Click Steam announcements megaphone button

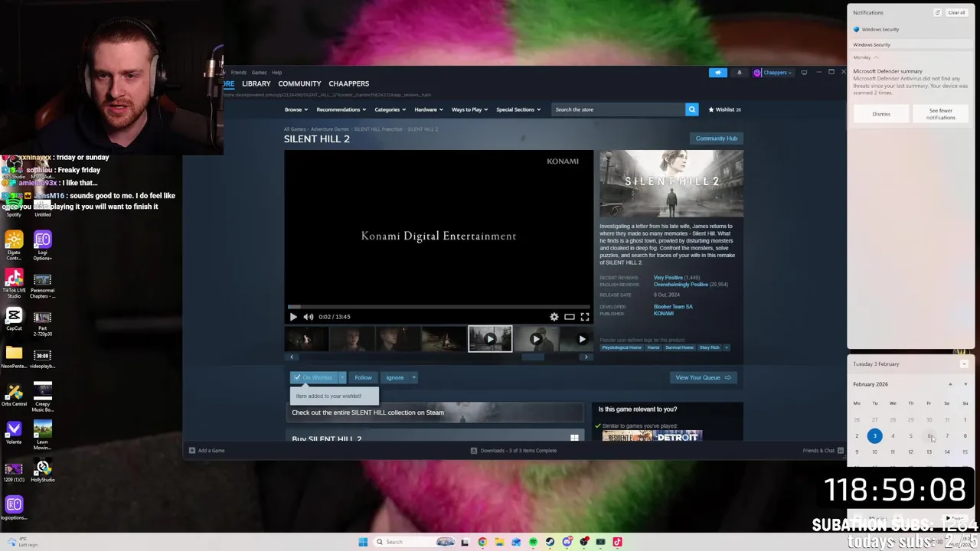pyautogui.click(x=717, y=73)
